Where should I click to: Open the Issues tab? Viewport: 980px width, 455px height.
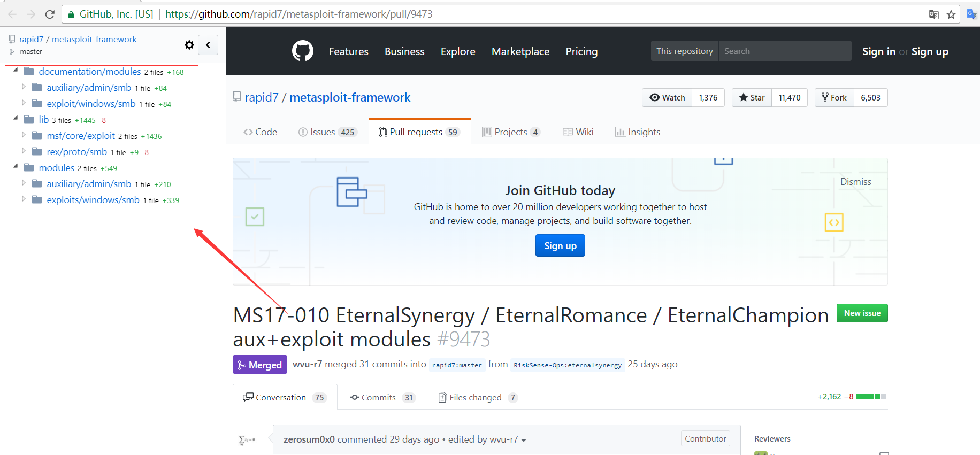323,132
